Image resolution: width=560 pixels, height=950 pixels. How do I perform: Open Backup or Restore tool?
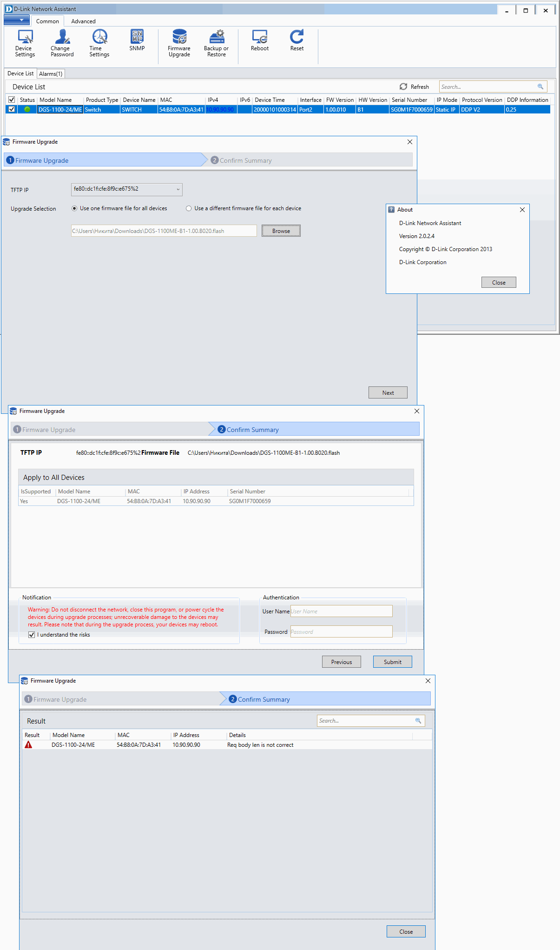tap(216, 43)
